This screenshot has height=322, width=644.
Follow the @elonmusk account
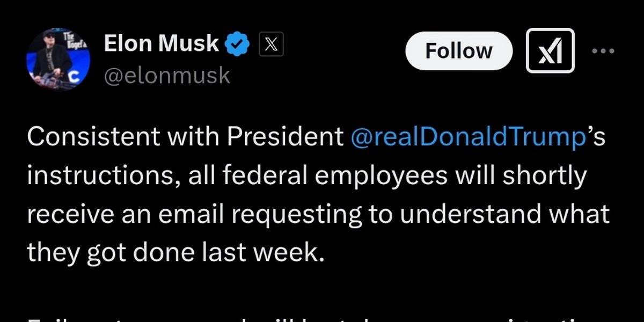pyautogui.click(x=458, y=50)
